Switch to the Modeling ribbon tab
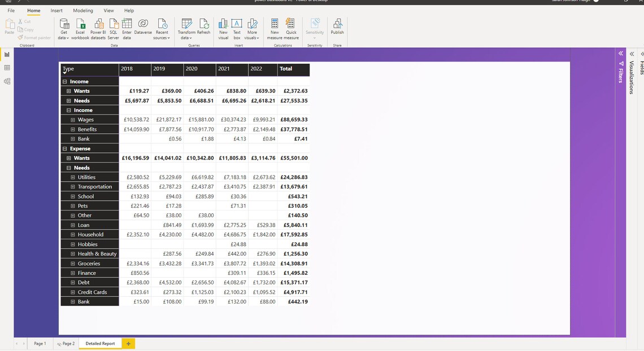Image resolution: width=644 pixels, height=351 pixels. (x=82, y=10)
